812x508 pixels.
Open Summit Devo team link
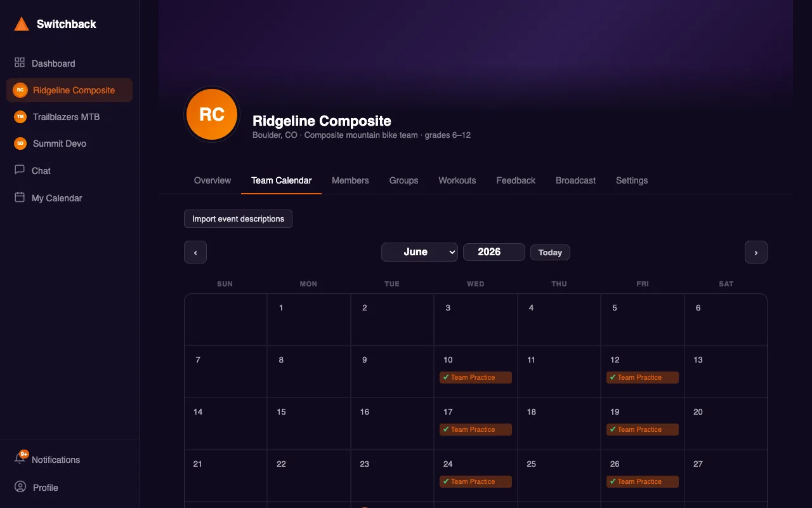tap(70, 144)
